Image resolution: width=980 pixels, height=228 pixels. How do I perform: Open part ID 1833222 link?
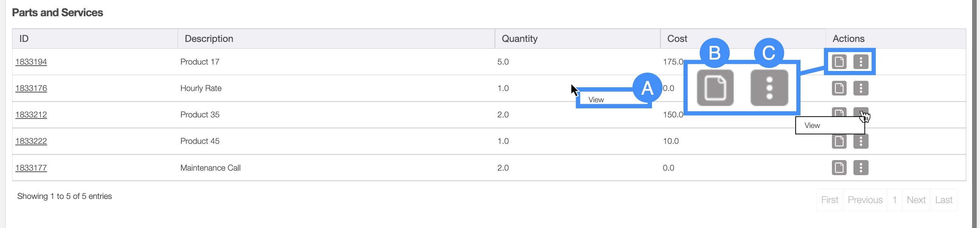[x=31, y=141]
